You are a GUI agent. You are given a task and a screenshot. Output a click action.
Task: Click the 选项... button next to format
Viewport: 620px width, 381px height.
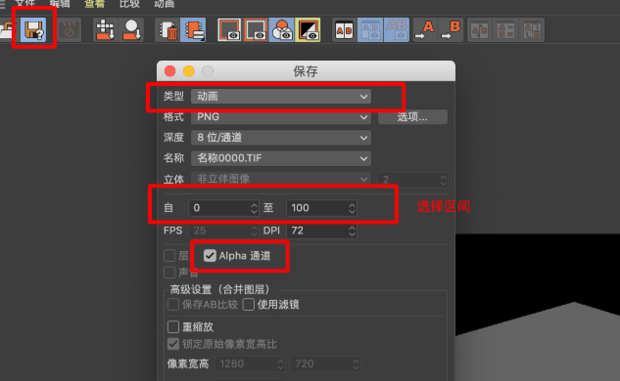(412, 117)
